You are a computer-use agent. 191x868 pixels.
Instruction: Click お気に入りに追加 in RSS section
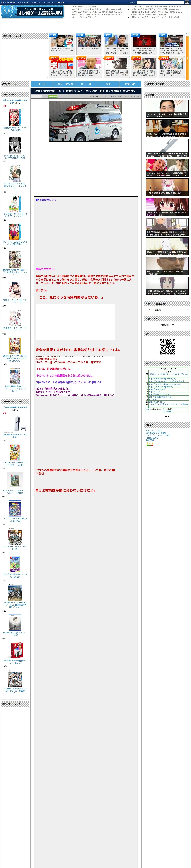click(x=154, y=430)
